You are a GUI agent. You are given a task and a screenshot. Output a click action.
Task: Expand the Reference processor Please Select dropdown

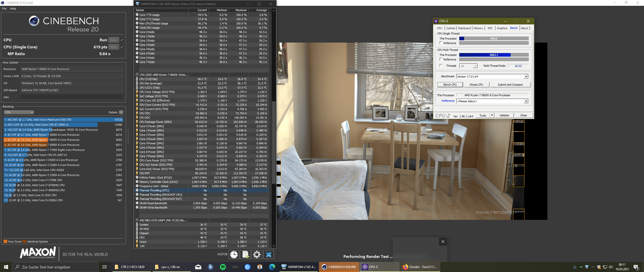click(526, 101)
